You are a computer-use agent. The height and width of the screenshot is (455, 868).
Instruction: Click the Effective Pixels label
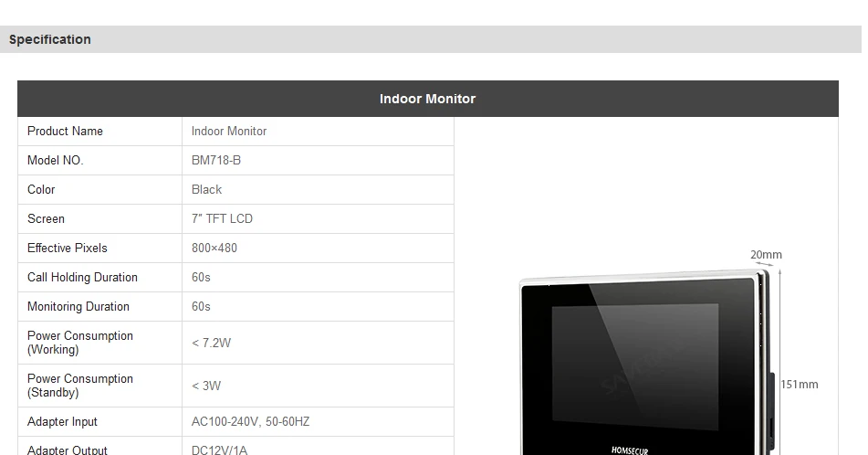(x=68, y=249)
